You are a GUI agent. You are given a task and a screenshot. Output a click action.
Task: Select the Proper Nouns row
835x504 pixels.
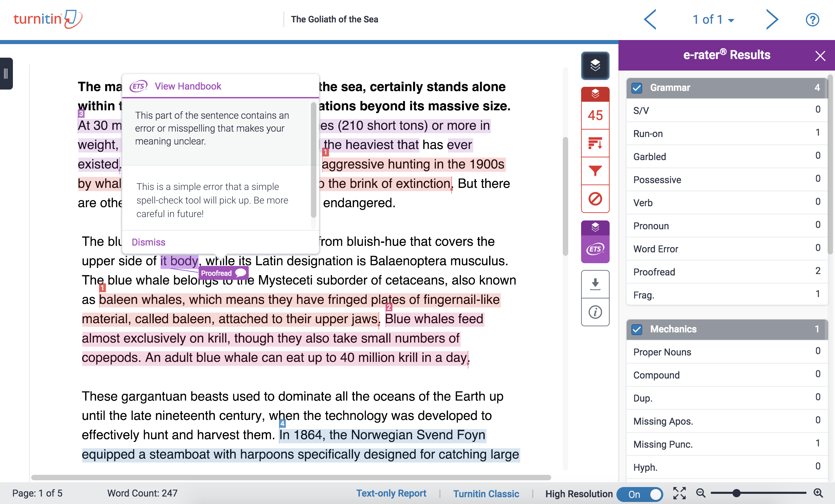coord(727,352)
